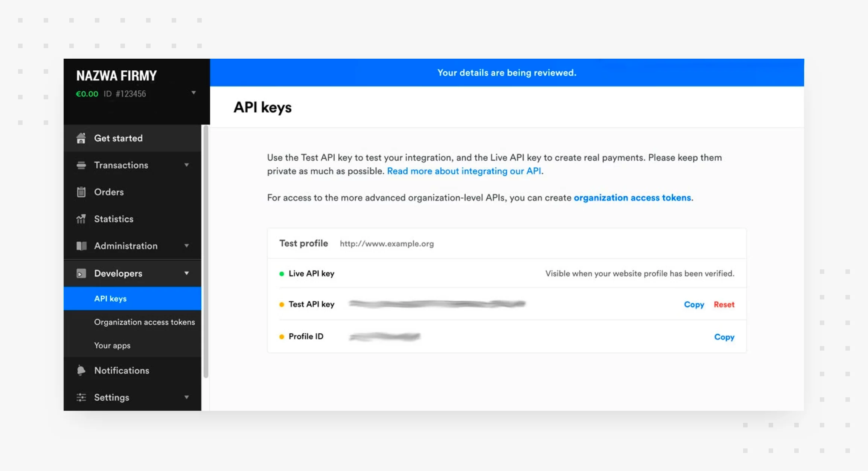Copy the Test API key
The height and width of the screenshot is (471, 868).
(x=694, y=304)
